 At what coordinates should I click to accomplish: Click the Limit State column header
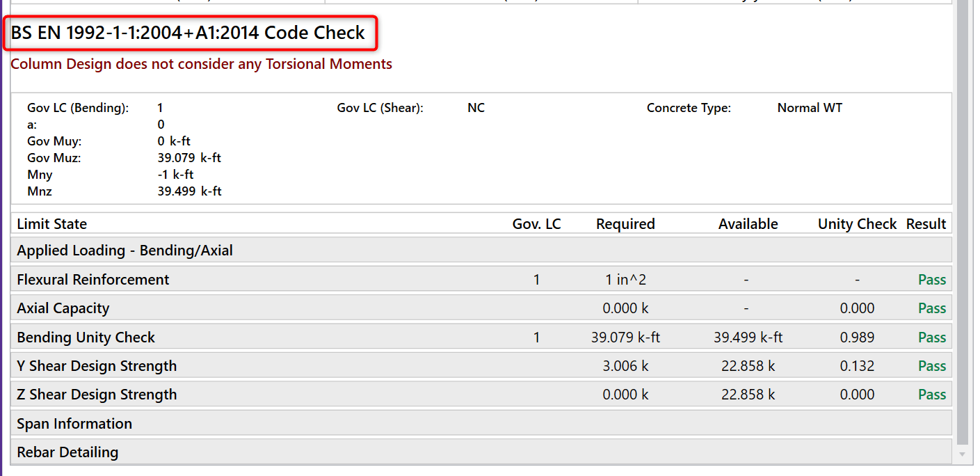pos(52,224)
